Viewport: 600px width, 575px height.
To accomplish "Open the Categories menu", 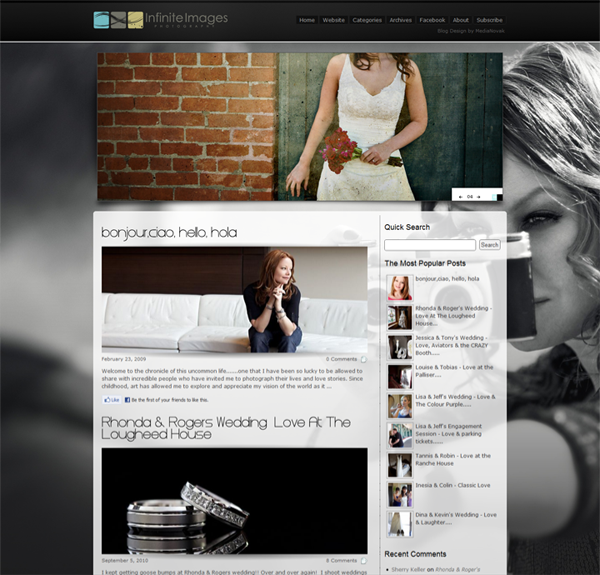I will (367, 20).
